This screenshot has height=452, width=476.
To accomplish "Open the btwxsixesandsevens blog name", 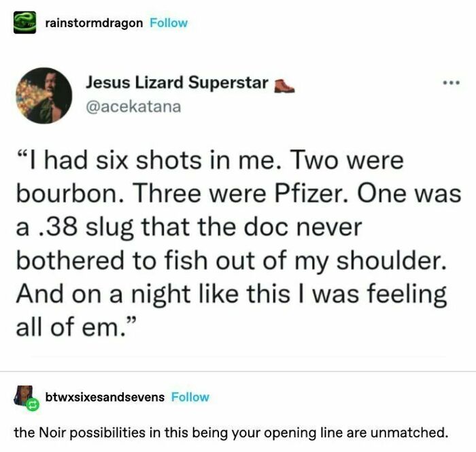I will 104,397.
